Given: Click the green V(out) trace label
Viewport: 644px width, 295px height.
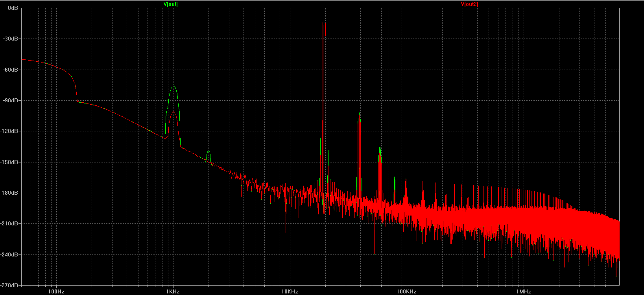Looking at the screenshot, I should point(171,4).
